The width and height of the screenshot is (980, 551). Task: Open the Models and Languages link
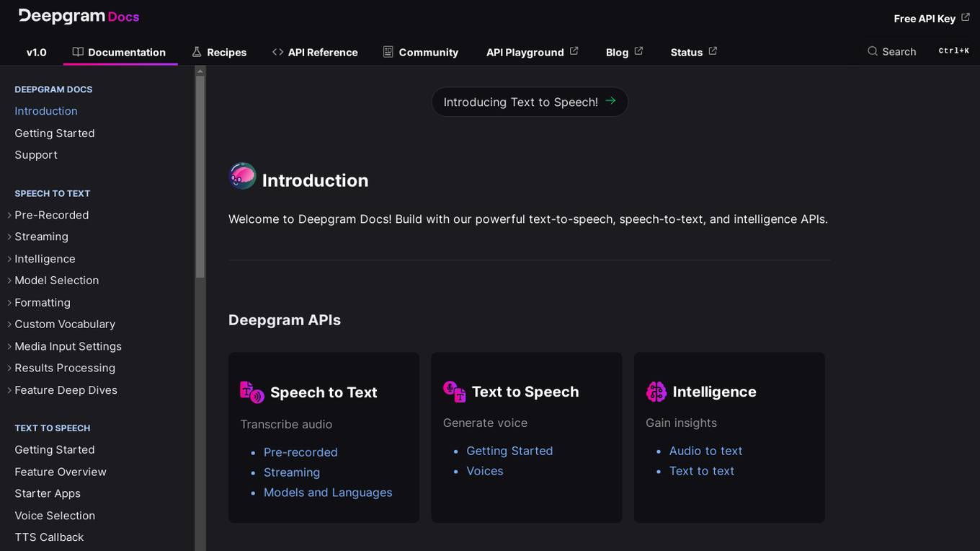pyautogui.click(x=328, y=493)
